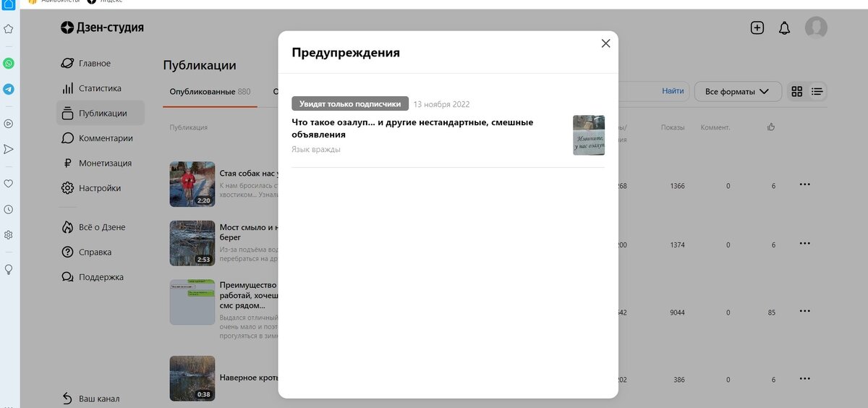Click the play circle icon in browser sidebar
Image resolution: width=868 pixels, height=408 pixels.
(9, 124)
